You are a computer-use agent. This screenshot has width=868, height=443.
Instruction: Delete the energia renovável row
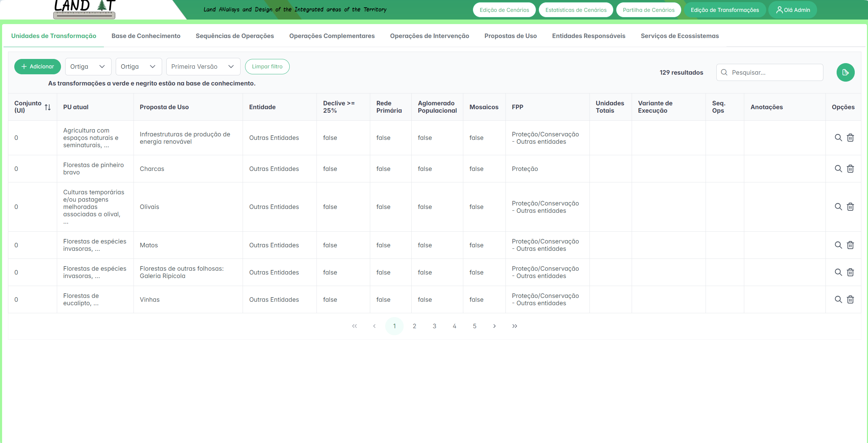[x=850, y=138]
